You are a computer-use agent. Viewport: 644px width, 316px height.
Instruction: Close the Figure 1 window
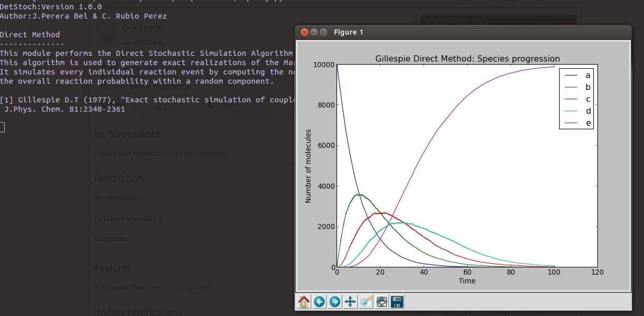[304, 32]
